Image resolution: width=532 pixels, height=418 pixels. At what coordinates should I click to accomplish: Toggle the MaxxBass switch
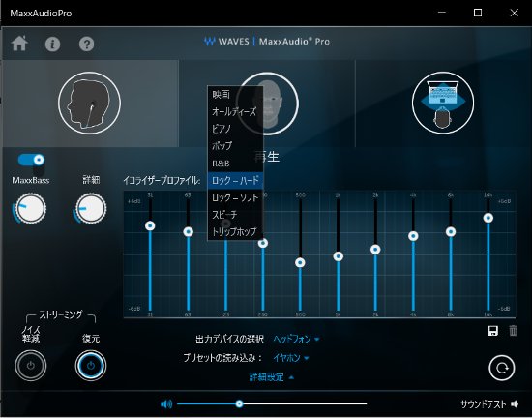[x=31, y=160]
